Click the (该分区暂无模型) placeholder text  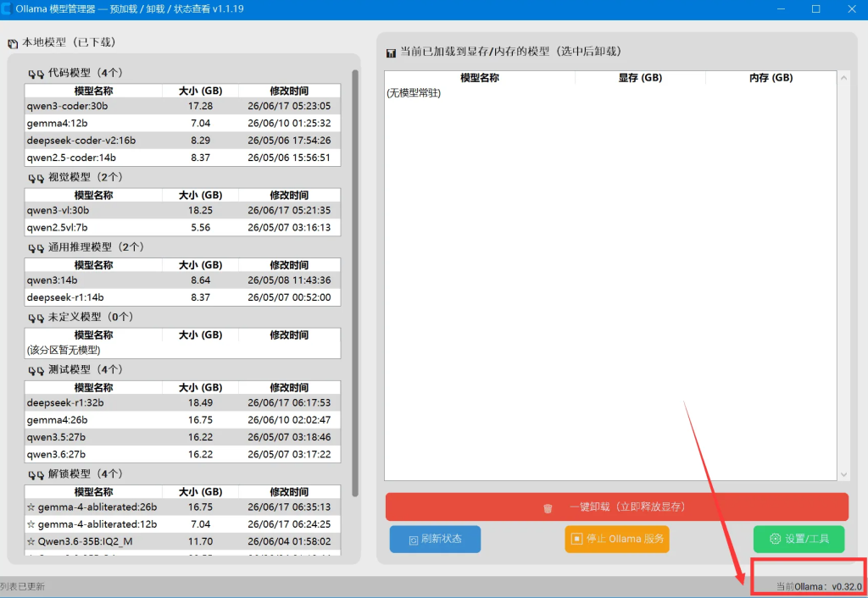click(64, 350)
